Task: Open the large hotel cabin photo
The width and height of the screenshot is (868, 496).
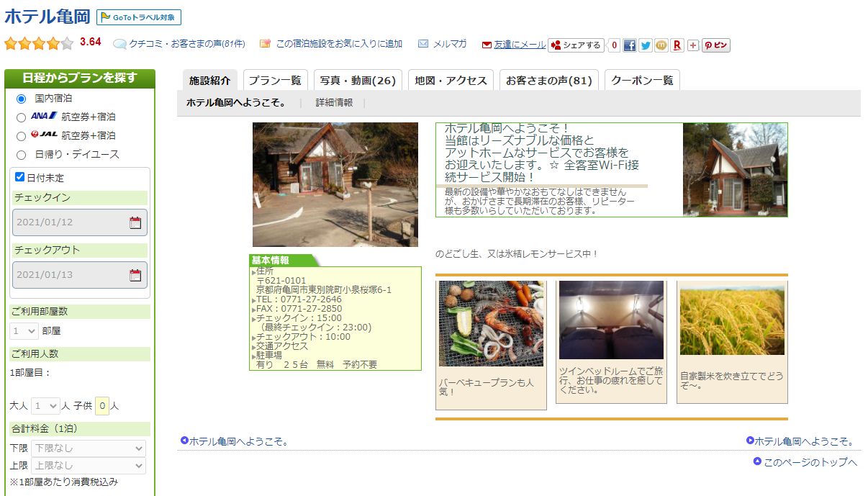Action: pyautogui.click(x=335, y=184)
